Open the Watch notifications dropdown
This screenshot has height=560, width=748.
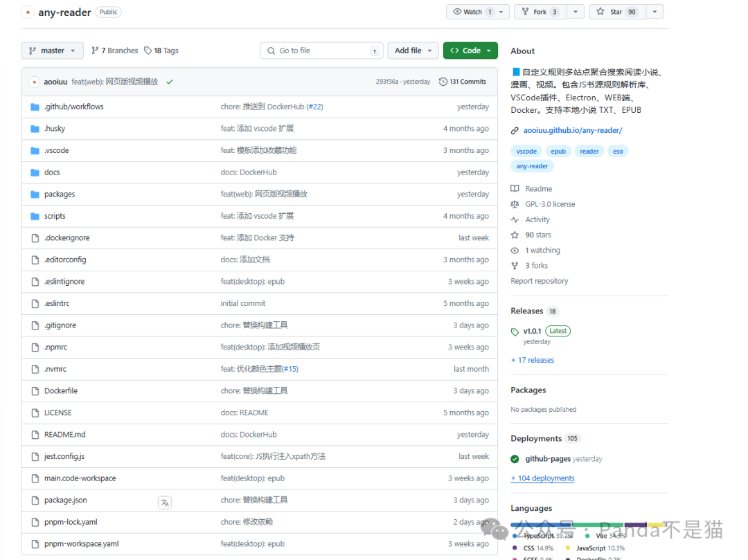click(x=477, y=12)
